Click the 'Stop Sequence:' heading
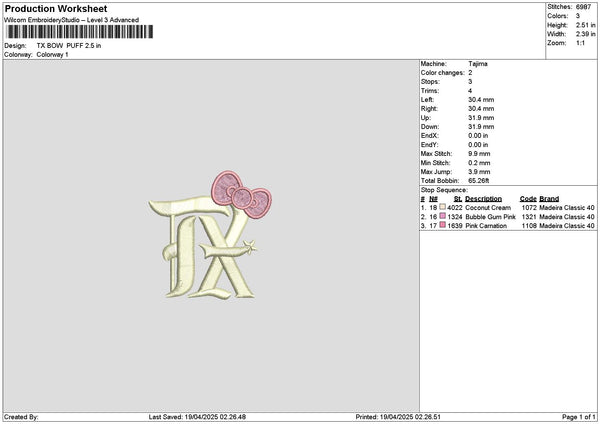Viewport: 600px width, 424px height. coord(444,190)
